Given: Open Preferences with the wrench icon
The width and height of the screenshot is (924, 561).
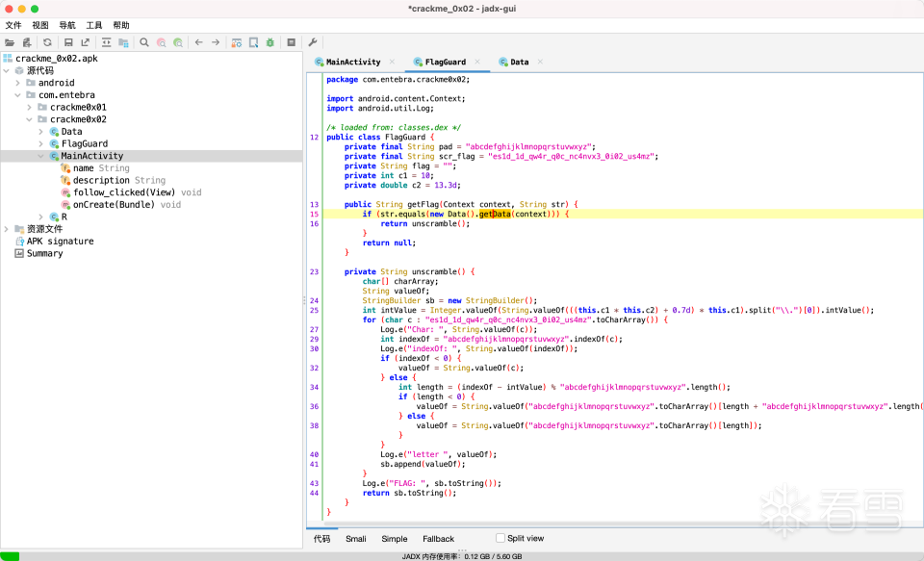Looking at the screenshot, I should [x=312, y=42].
